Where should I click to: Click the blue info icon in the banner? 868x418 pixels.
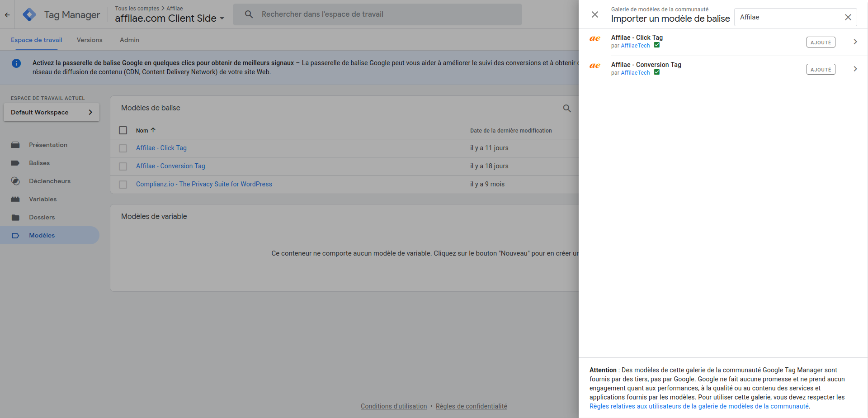[x=16, y=63]
